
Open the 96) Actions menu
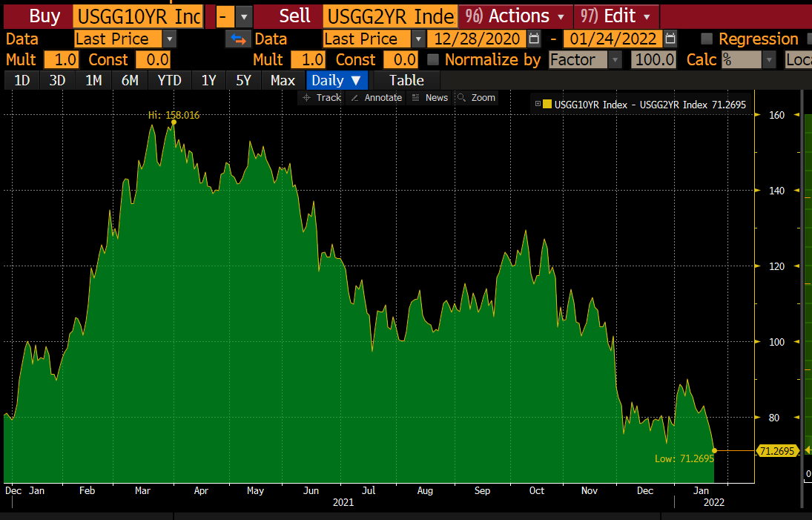[515, 16]
